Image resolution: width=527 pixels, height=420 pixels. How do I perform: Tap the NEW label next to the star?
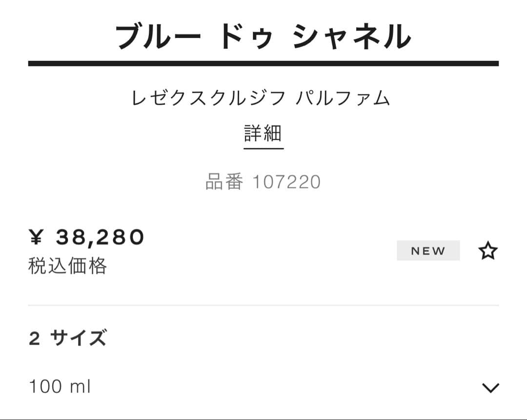coord(428,250)
